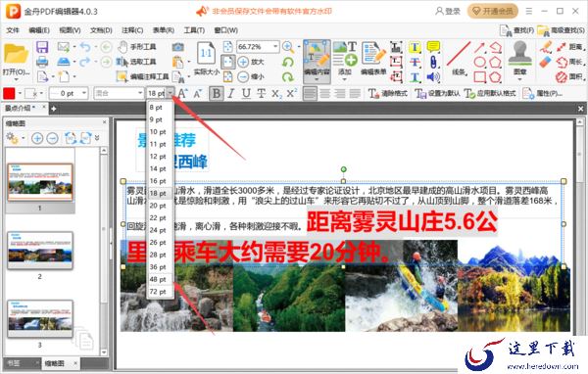This screenshot has height=374, width=588.
Task: Click 应用默认格式 (apply default format) button
Action: coord(490,93)
